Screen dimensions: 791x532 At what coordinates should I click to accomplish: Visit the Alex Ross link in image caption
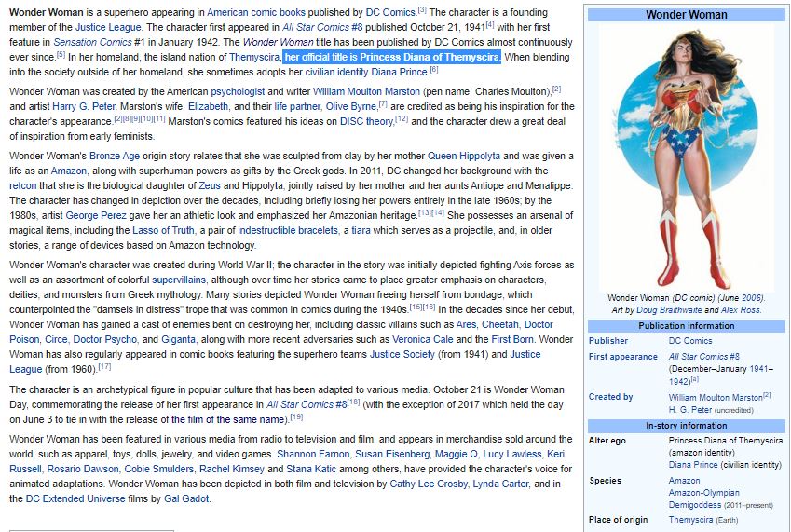point(740,310)
